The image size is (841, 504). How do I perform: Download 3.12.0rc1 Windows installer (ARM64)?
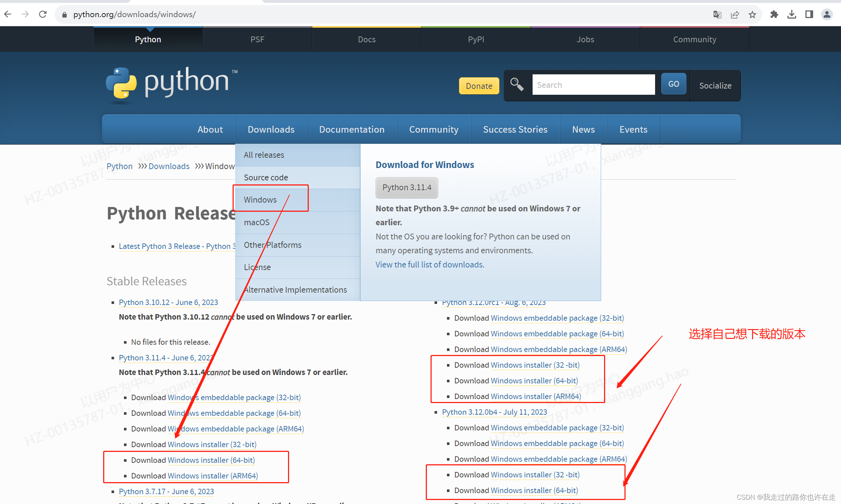pyautogui.click(x=536, y=396)
